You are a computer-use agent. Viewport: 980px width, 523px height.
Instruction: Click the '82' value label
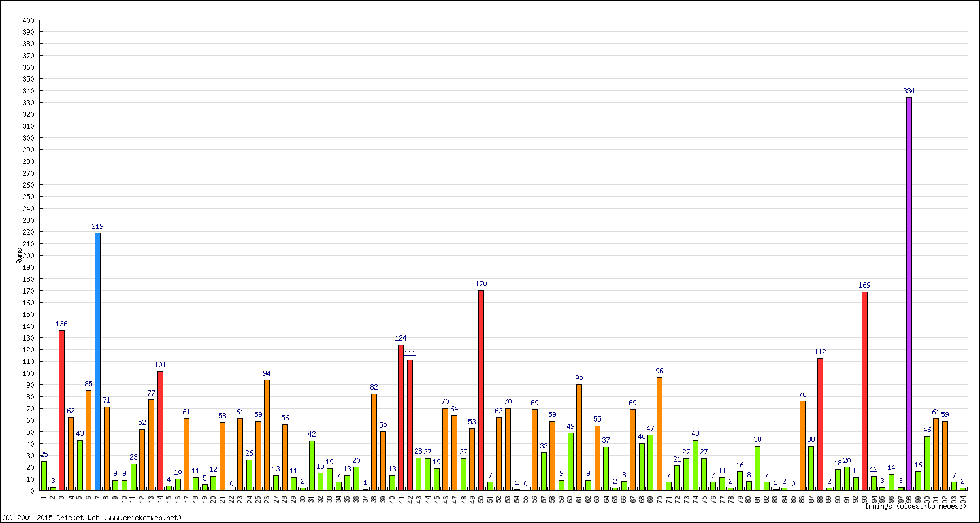(374, 387)
